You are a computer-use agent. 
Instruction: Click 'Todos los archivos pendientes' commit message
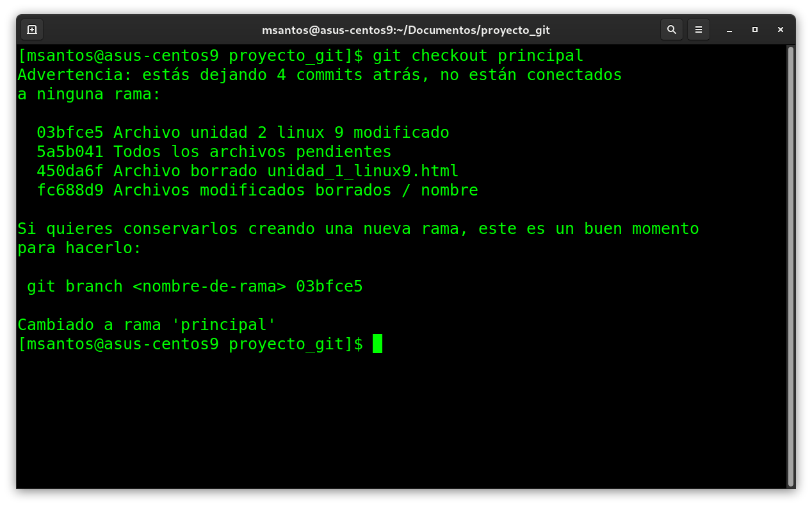(252, 152)
